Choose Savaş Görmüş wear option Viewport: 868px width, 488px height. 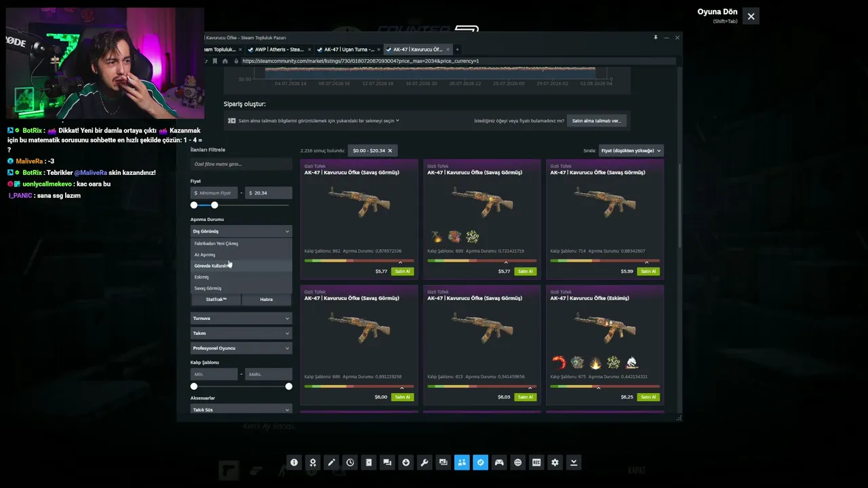pos(241,288)
